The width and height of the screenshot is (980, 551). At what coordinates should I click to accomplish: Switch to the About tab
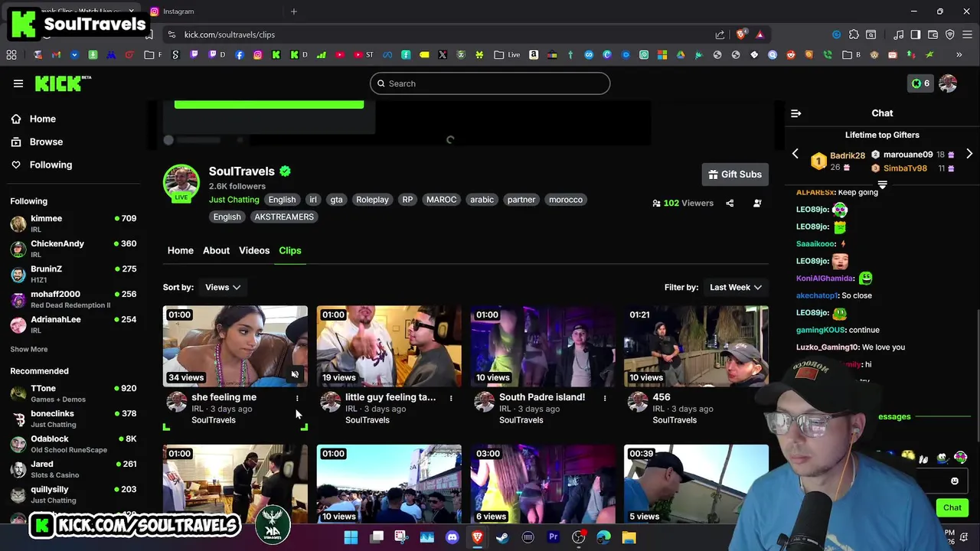pos(216,250)
